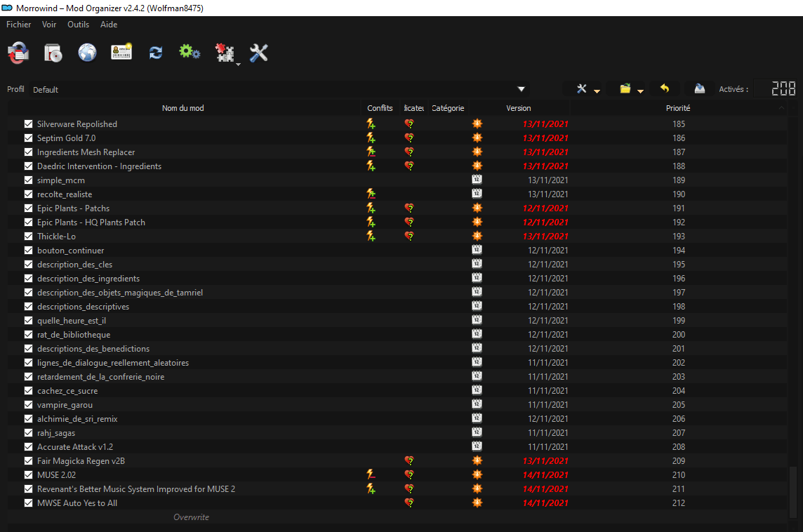Open Settings wrench and screwdriver icon
This screenshot has width=803, height=532.
259,53
